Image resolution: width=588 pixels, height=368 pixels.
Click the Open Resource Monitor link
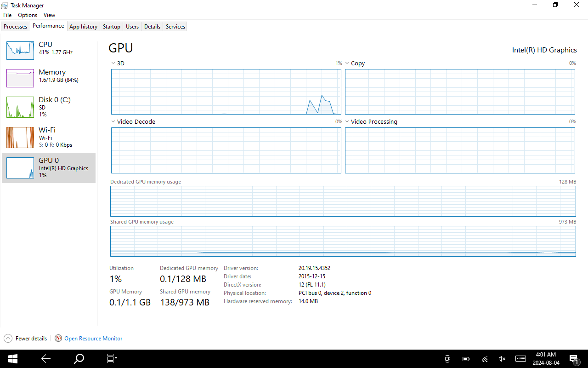tap(93, 339)
